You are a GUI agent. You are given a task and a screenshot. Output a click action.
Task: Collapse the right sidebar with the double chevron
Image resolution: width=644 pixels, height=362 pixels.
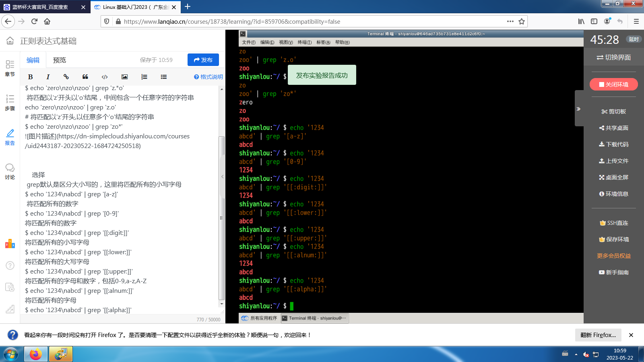[578, 109]
